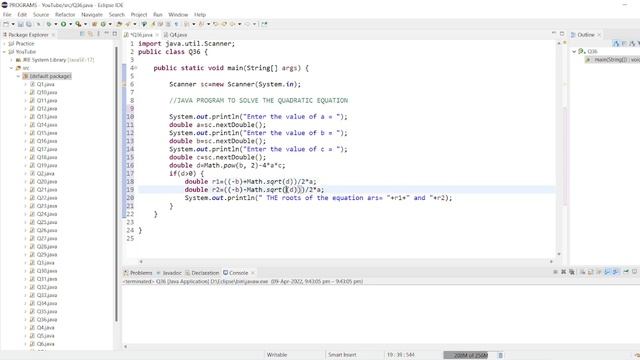Open the New file dropdown arrow
This screenshot has height=360, width=640.
13,24
